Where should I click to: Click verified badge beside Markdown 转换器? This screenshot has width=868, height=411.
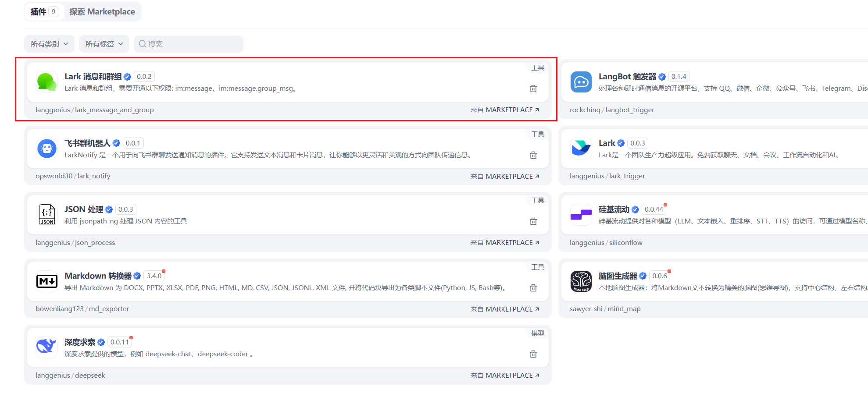(x=137, y=276)
